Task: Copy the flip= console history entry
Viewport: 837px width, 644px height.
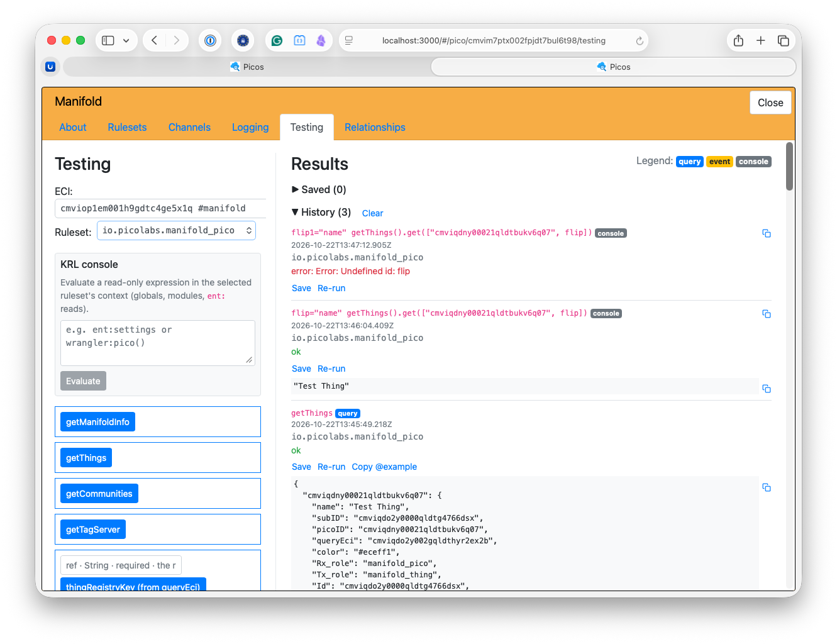Action: tap(766, 314)
